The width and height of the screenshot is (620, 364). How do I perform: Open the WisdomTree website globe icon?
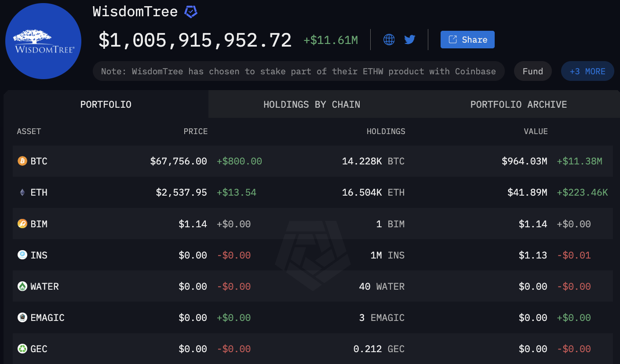coord(389,40)
